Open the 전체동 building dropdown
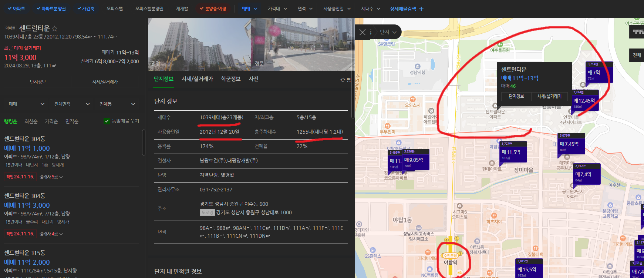This screenshot has height=278, width=644. 117,104
